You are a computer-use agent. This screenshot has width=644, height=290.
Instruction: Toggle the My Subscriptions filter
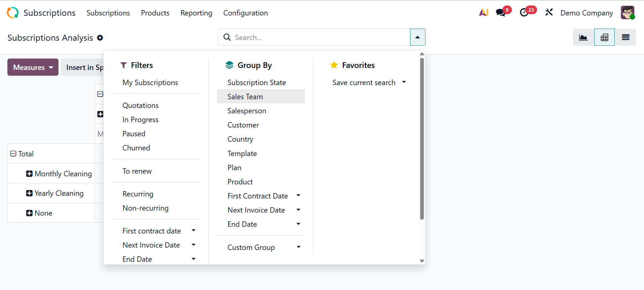150,83
